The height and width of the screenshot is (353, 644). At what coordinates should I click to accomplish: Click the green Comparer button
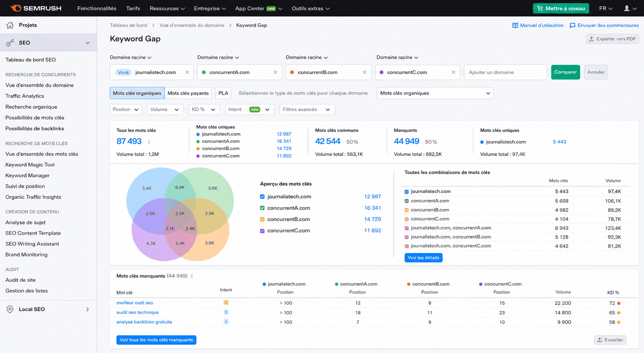[x=566, y=72]
